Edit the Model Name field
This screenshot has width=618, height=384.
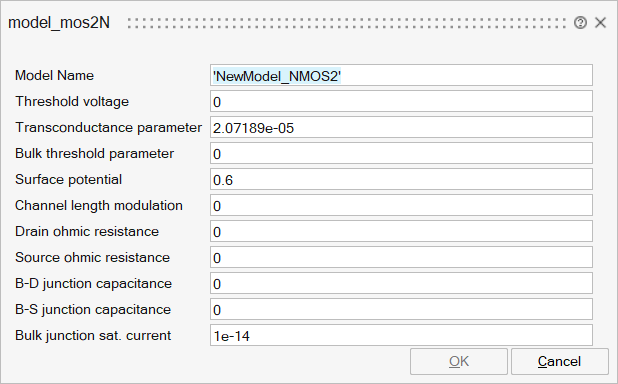(x=401, y=75)
